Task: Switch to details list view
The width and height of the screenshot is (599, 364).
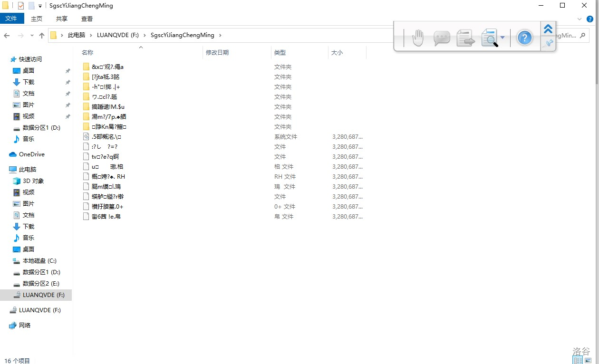Action: coord(578,360)
